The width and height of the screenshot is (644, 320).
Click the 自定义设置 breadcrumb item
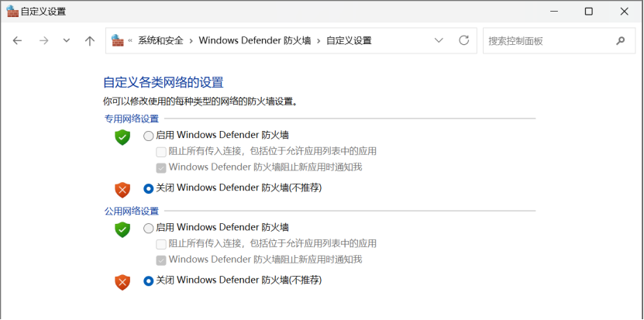(x=349, y=40)
